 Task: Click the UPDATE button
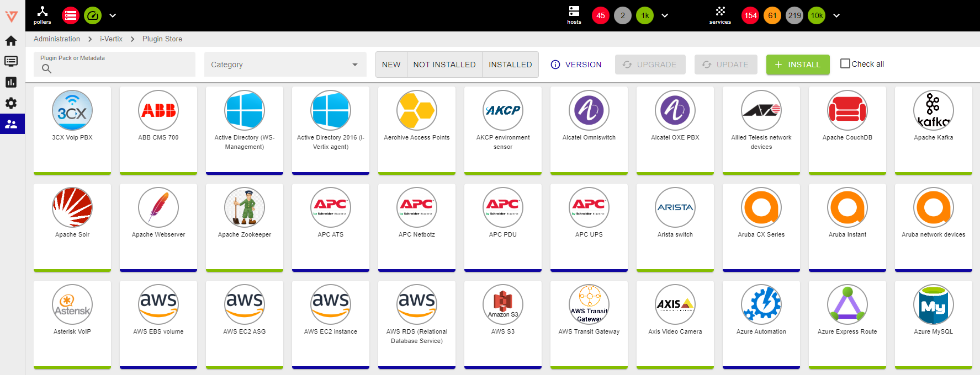coord(726,65)
